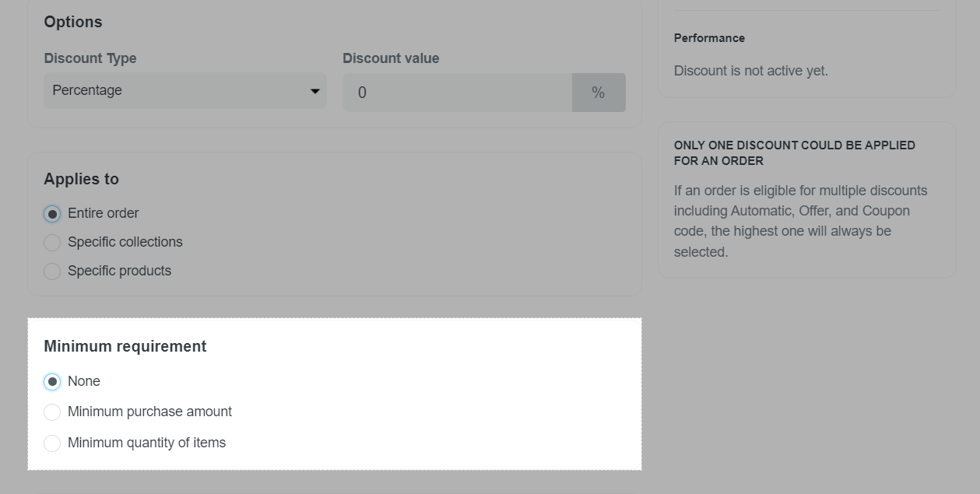
Task: Click the multiple discounts explanation paragraph
Action: coord(801,221)
